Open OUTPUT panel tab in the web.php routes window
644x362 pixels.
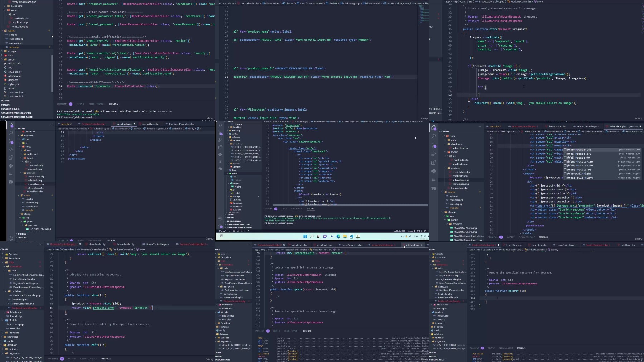80,104
